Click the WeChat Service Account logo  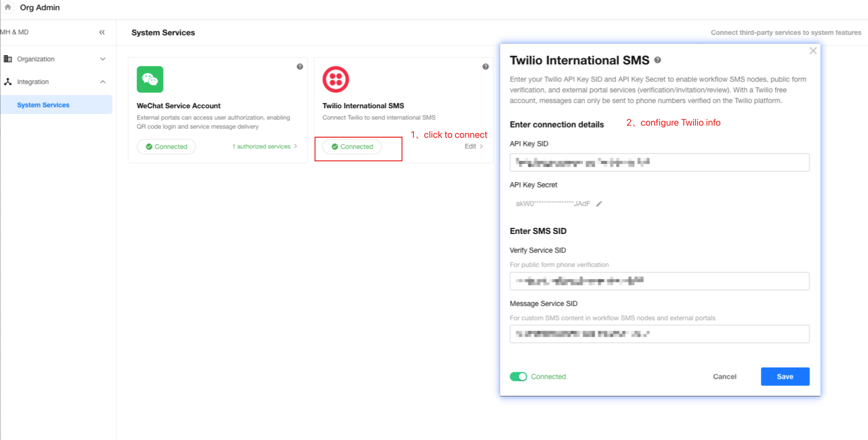pyautogui.click(x=150, y=79)
